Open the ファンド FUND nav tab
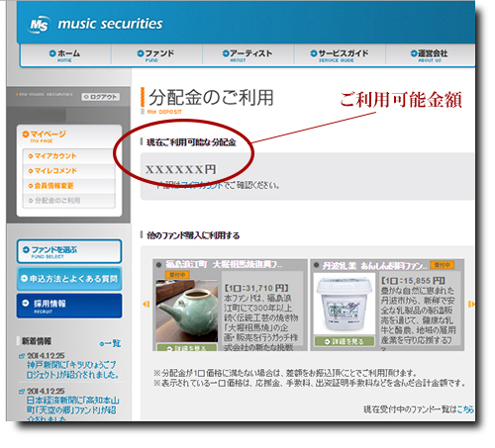 155,55
